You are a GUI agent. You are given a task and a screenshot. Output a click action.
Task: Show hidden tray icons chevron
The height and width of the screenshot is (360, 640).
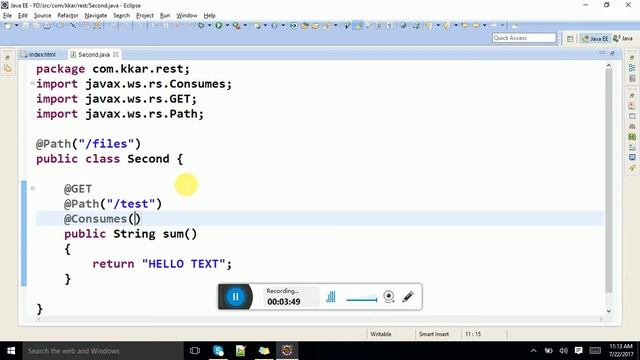[x=533, y=351]
